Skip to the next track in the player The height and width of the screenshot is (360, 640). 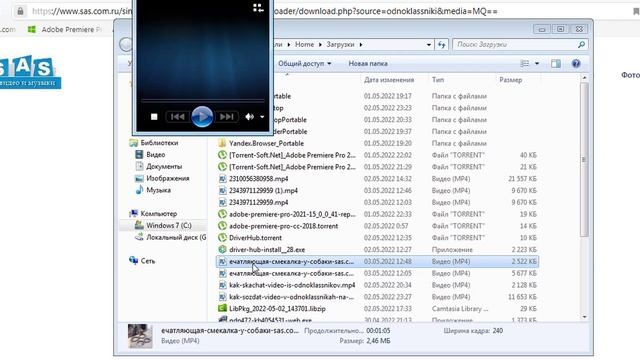[x=227, y=117]
